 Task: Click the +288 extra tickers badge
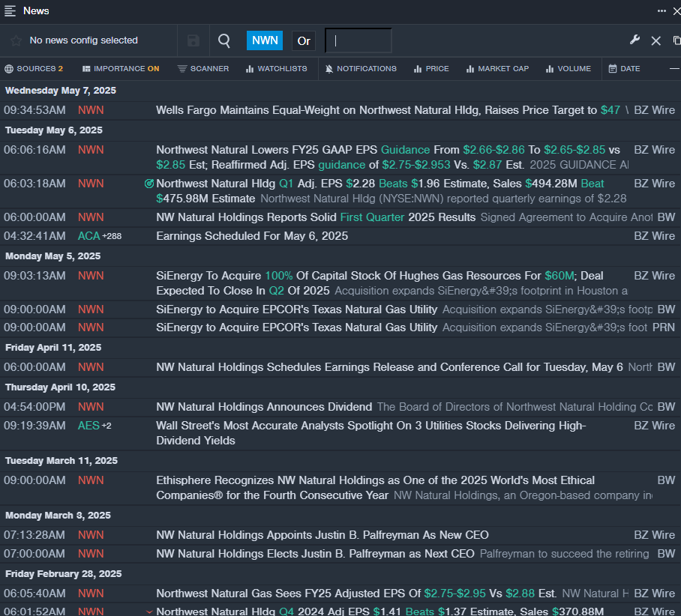112,237
